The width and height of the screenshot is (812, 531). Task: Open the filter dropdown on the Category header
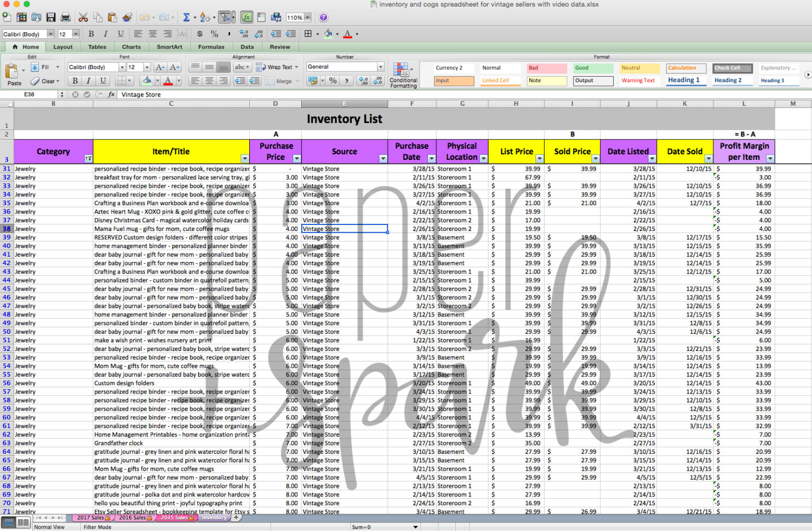pyautogui.click(x=88, y=158)
